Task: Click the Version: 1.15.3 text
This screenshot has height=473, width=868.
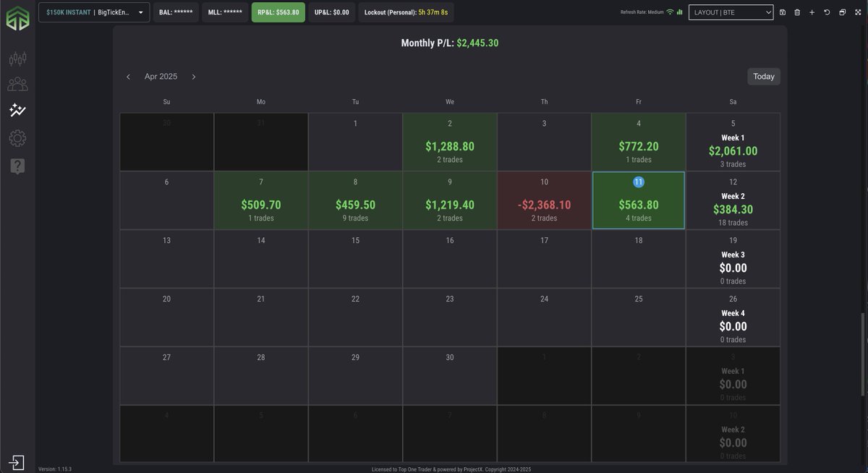Action: pos(55,469)
